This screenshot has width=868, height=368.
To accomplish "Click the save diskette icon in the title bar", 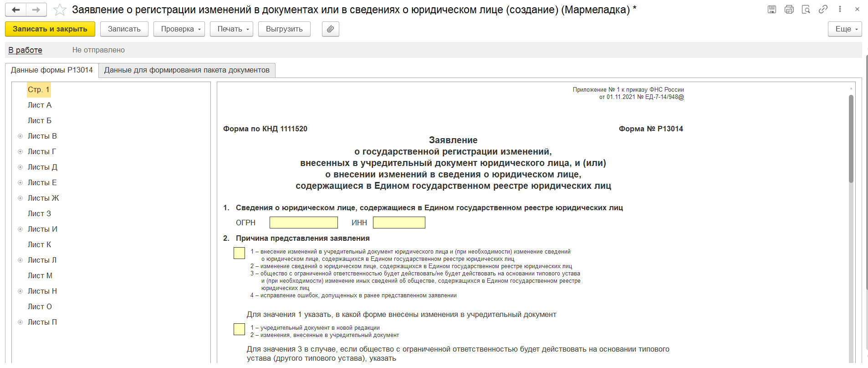I will click(772, 9).
